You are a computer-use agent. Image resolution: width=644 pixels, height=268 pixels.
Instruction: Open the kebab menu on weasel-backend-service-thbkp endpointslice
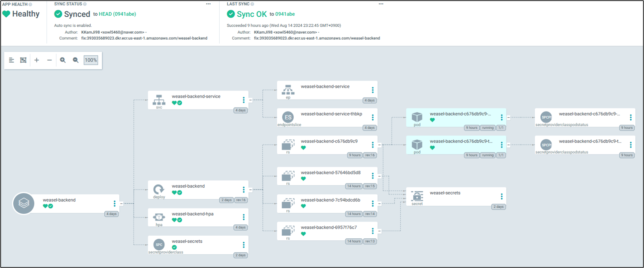point(373,117)
